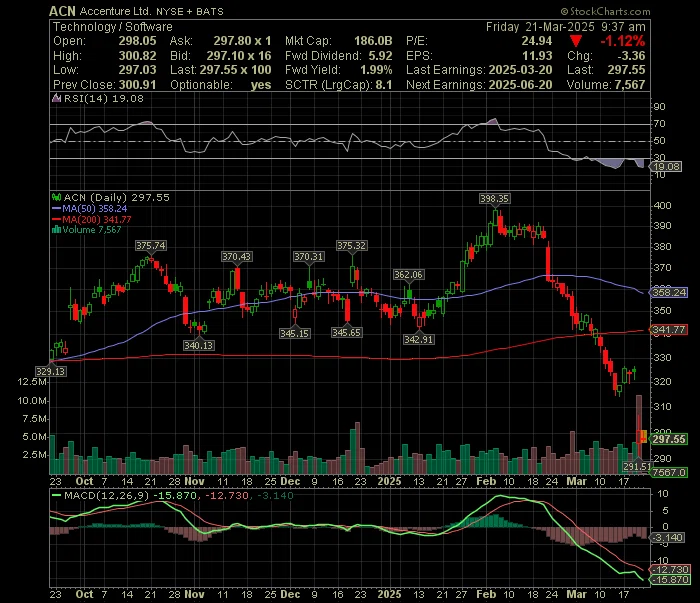The height and width of the screenshot is (603, 700).
Task: Click the 7567.0 volume axis tag
Action: pyautogui.click(x=669, y=472)
